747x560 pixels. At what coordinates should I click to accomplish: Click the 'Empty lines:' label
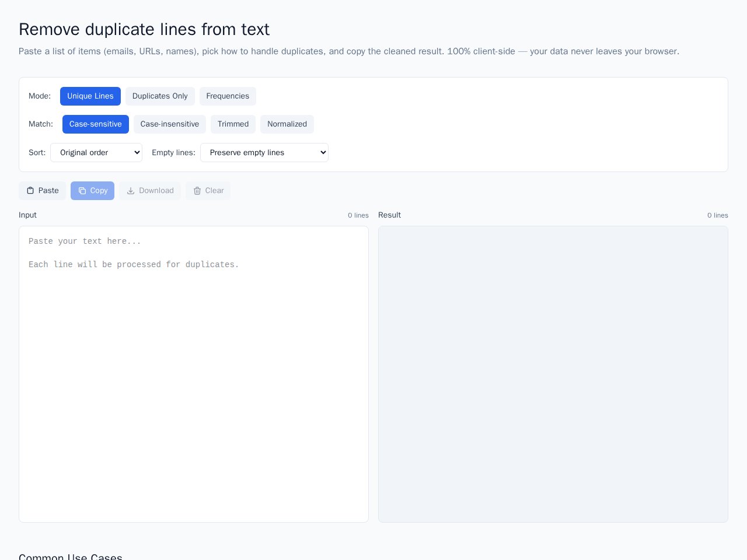click(173, 153)
